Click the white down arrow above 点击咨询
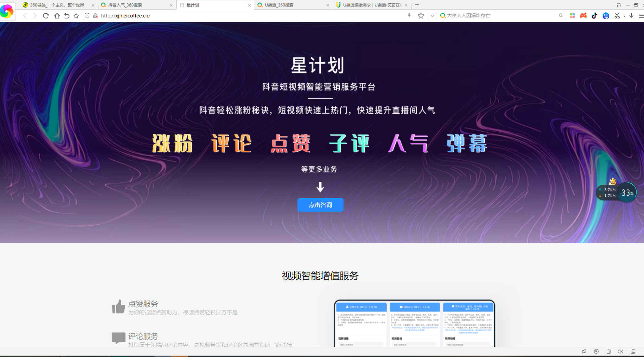The height and width of the screenshot is (357, 644). 320,187
